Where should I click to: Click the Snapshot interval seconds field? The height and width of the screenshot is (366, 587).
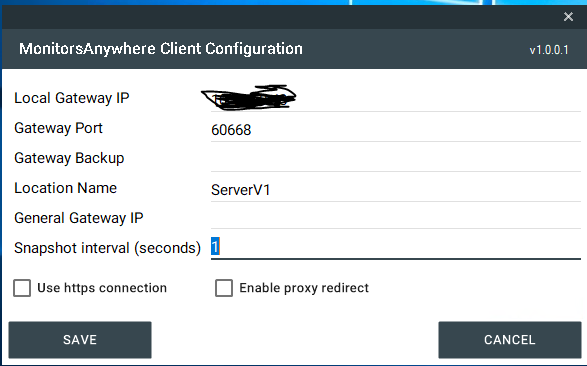396,247
